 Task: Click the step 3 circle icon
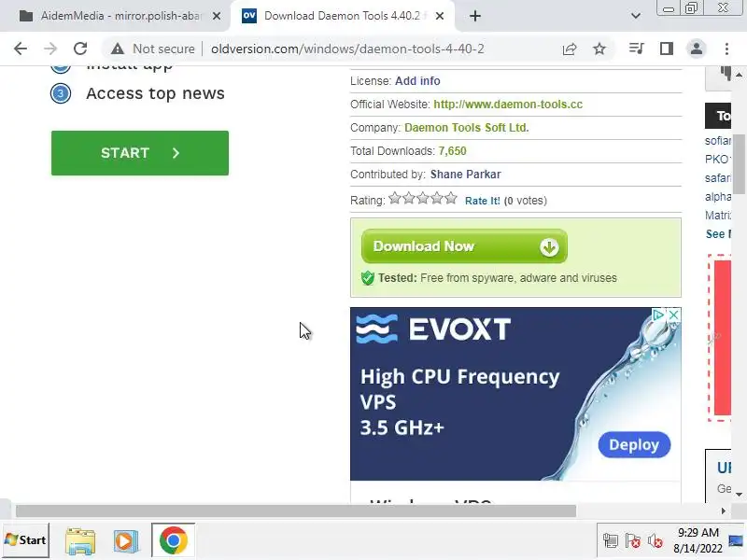[61, 93]
